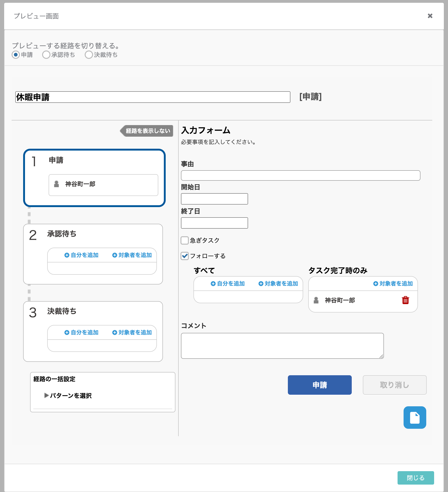Viewport: 448px width, 492px height.
Task: Click 対象者を追加 under タスク完了時のみ
Action: click(x=393, y=283)
